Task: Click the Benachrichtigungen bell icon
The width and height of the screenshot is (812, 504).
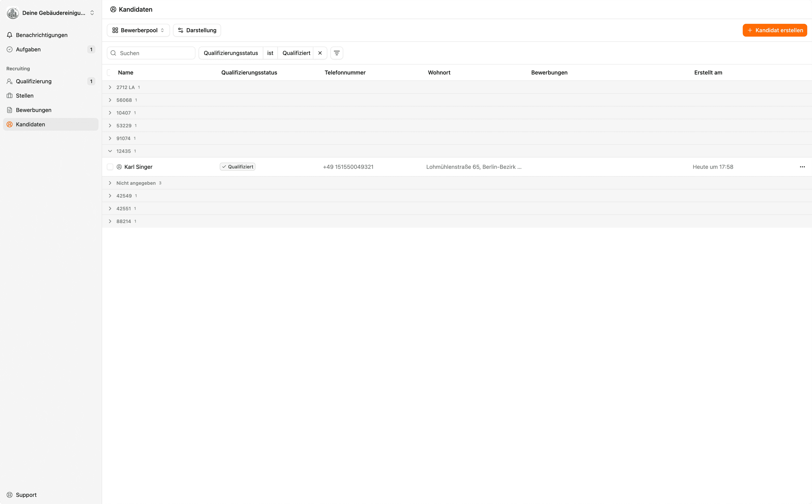Action: (x=10, y=35)
